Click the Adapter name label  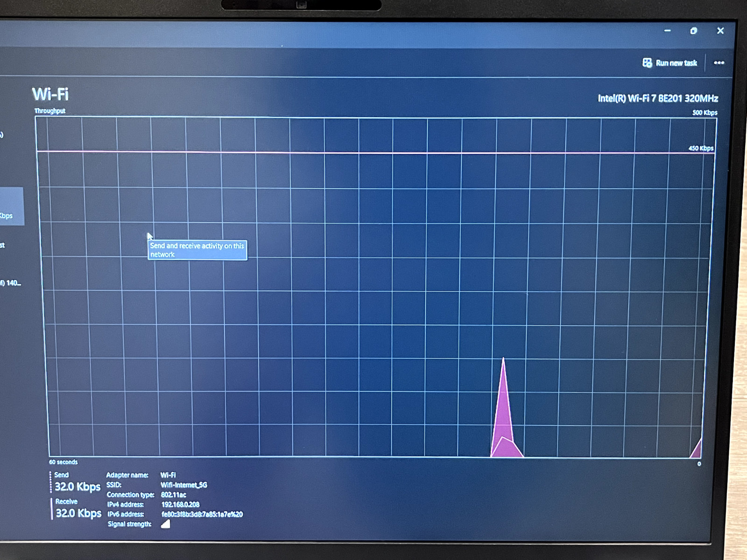click(127, 475)
